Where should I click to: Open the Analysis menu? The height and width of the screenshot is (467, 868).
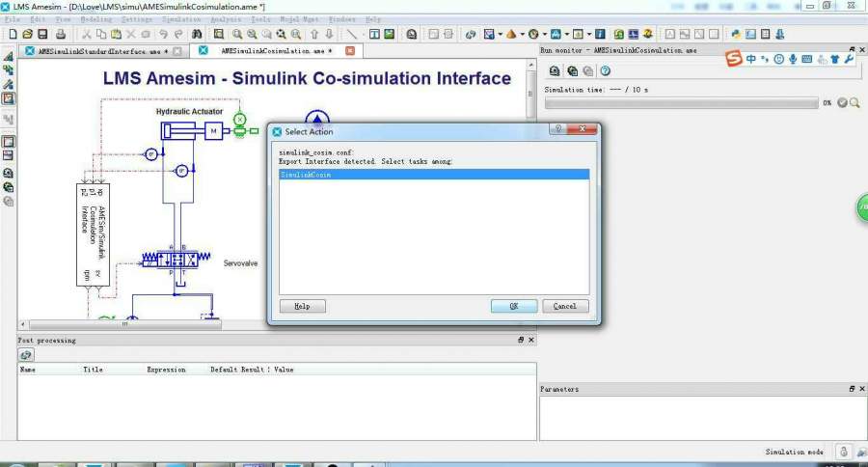[x=226, y=19]
